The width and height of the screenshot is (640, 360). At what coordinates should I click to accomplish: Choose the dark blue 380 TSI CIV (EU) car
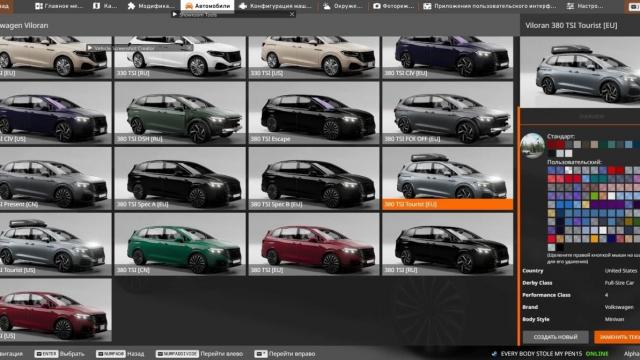[x=447, y=57]
